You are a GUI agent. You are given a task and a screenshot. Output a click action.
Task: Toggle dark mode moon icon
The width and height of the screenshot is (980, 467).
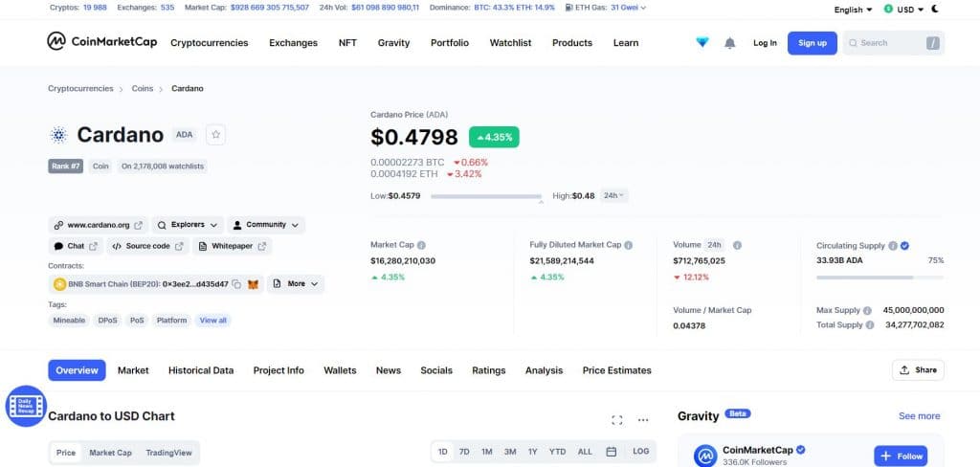(935, 9)
